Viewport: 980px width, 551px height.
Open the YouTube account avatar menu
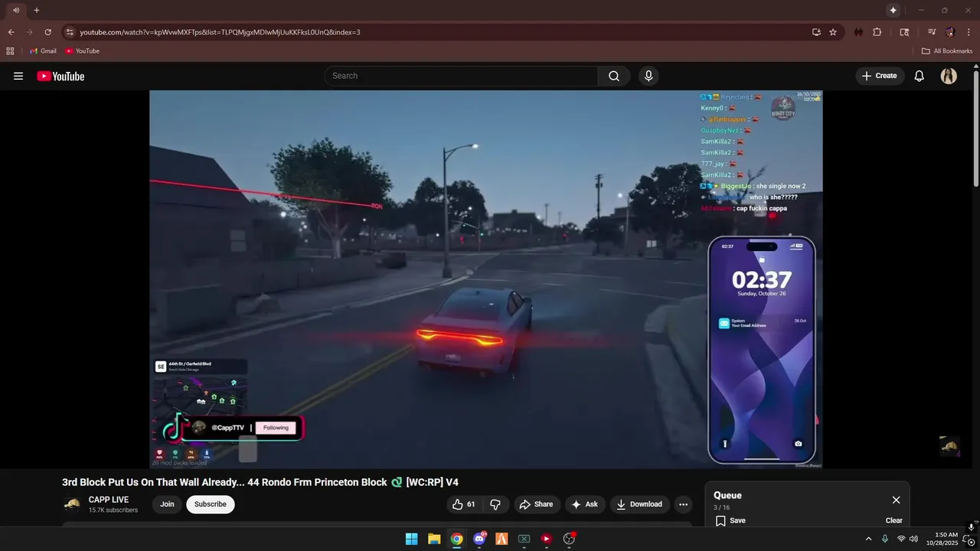tap(949, 76)
